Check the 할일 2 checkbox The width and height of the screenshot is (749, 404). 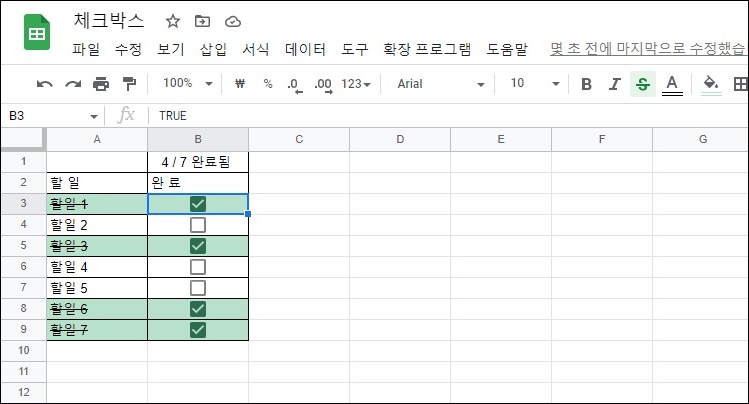coord(198,225)
